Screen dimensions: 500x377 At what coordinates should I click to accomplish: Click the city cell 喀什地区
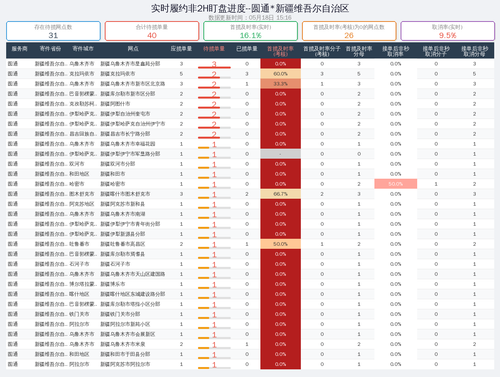click(x=79, y=294)
